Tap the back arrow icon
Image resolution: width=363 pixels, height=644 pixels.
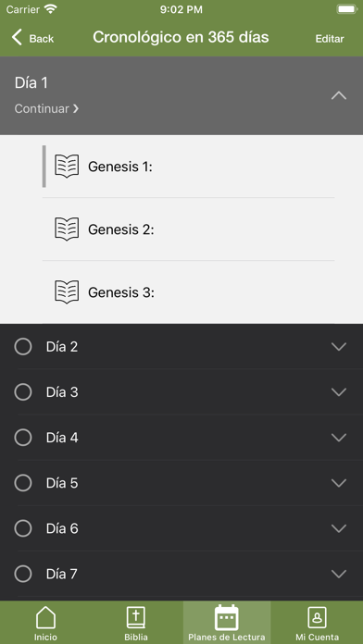(x=17, y=37)
